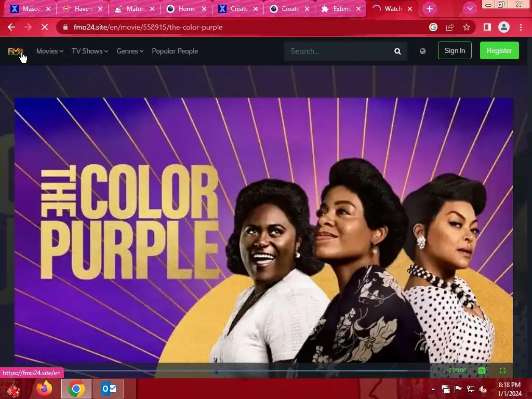Switch to the second Create tab

pyautogui.click(x=290, y=9)
